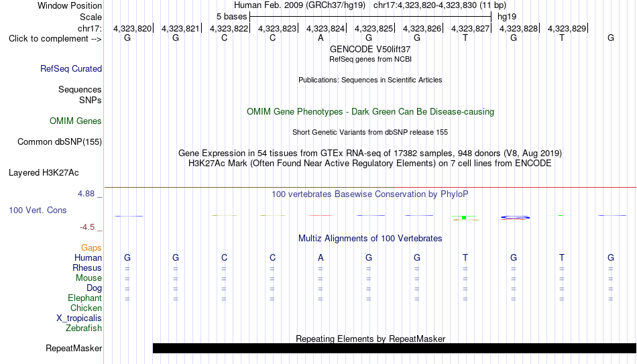Open the 100 Vert. Cons track label
The width and height of the screenshot is (637, 364).
tap(38, 210)
